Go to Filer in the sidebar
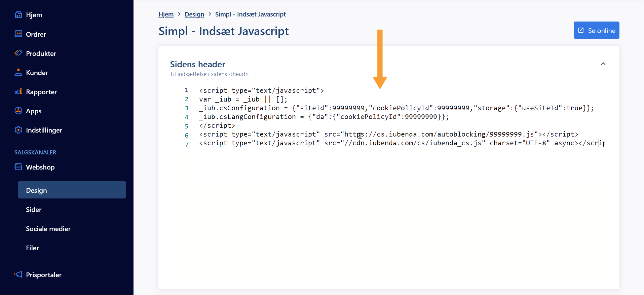This screenshot has height=295, width=644. point(32,248)
